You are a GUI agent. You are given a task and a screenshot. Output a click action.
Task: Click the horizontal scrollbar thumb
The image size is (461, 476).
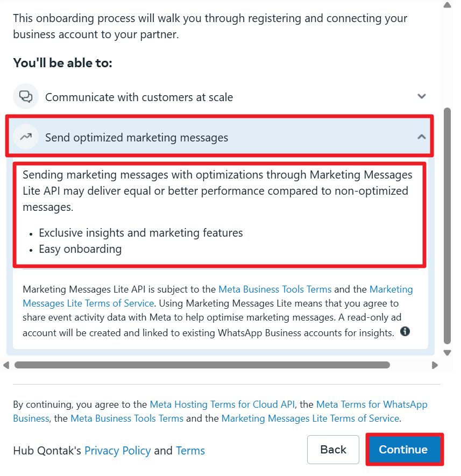(x=202, y=365)
